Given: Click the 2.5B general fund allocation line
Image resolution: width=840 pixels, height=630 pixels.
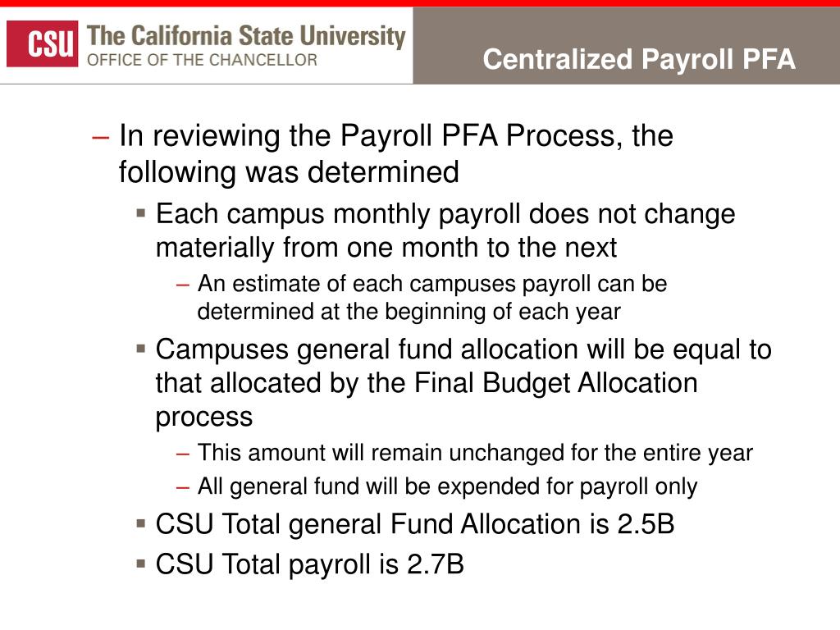Looking at the screenshot, I should pos(415,524).
